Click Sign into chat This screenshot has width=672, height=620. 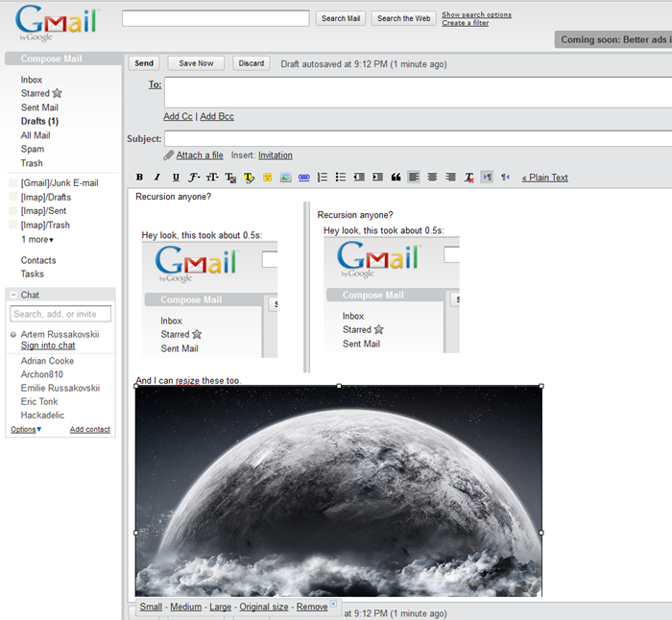[48, 346]
